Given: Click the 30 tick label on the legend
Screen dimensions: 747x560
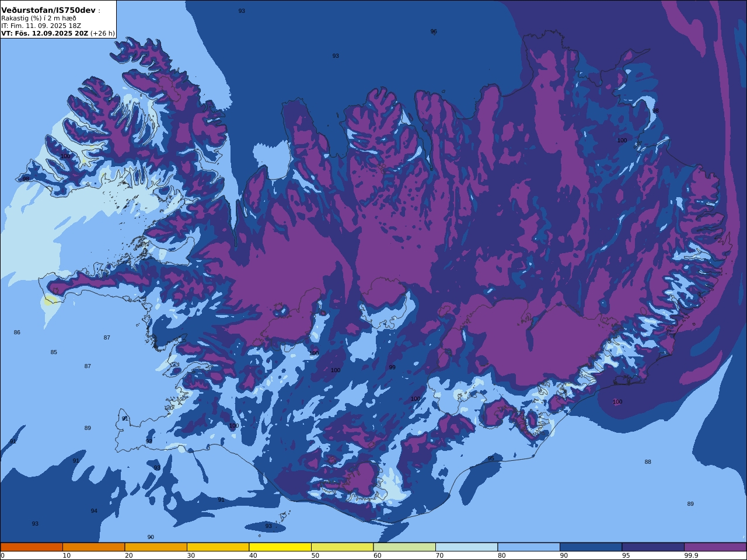Looking at the screenshot, I should pyautogui.click(x=191, y=555).
